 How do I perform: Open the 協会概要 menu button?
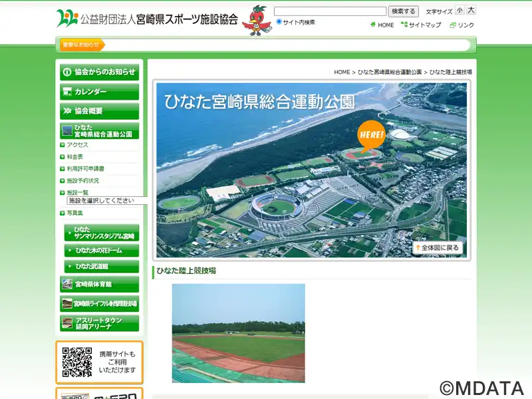click(x=99, y=111)
